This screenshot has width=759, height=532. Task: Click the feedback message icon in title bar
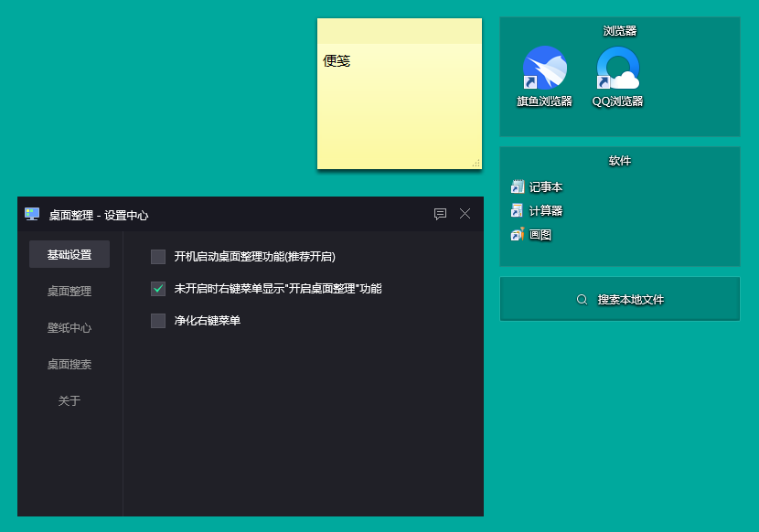[440, 215]
